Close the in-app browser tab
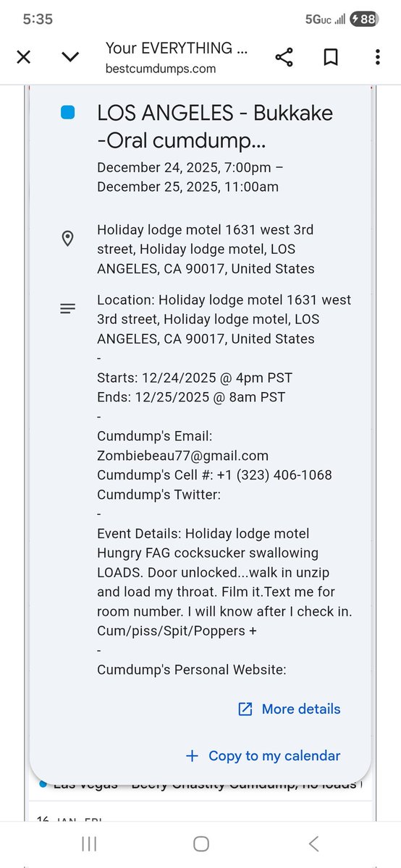Viewport: 401px width, 868px height. point(23,57)
